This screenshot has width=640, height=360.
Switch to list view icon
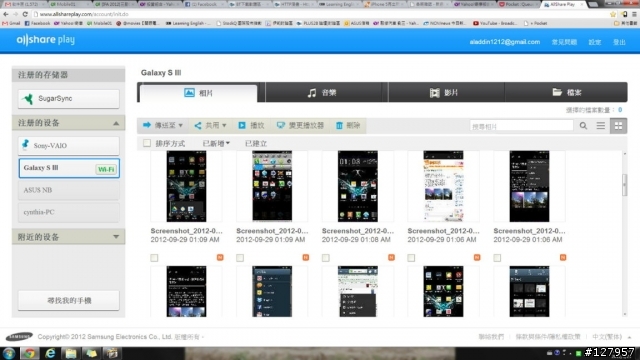tap(600, 126)
